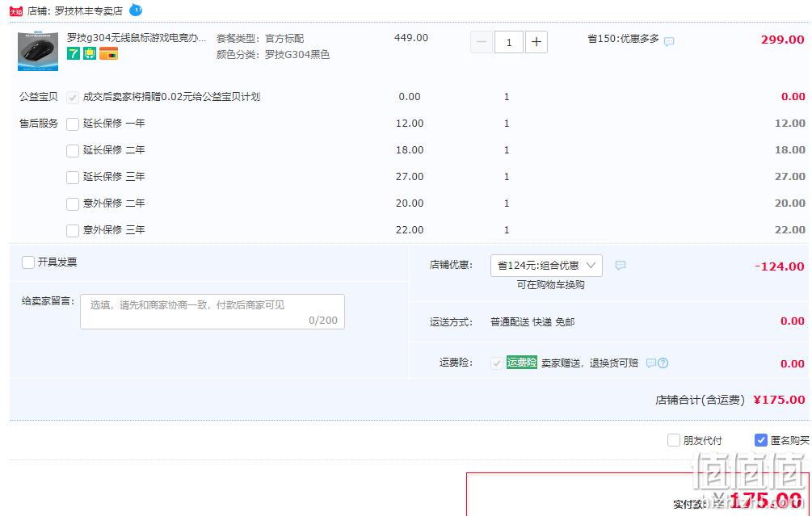Click the Tmall logo icon beside store name
The image size is (812, 516).
pyautogui.click(x=16, y=10)
